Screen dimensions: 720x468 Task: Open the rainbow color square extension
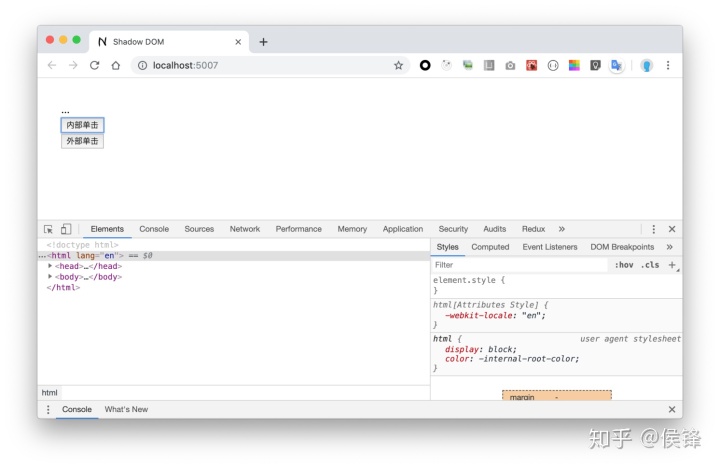coord(574,66)
